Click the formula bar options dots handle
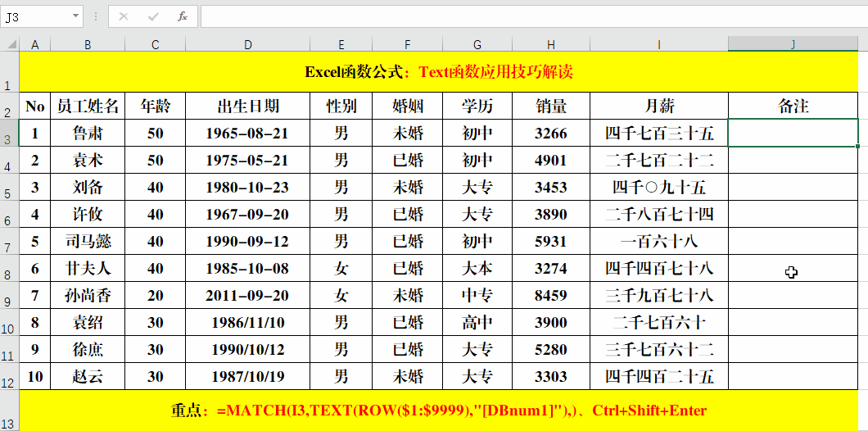868x431 pixels. (96, 16)
